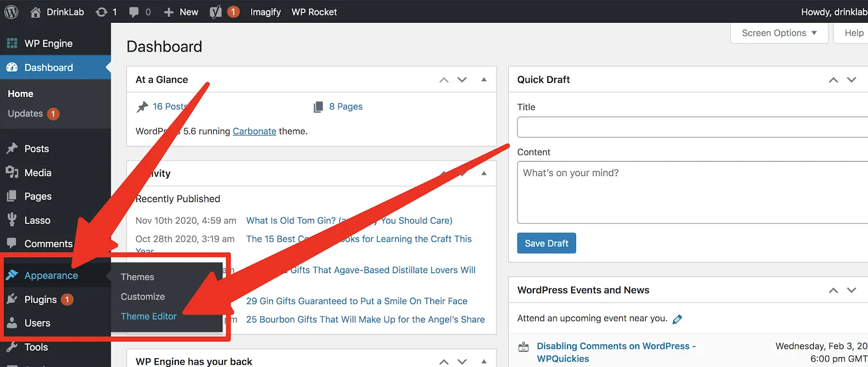Edit event location pencil icon
This screenshot has height=367, width=868.
point(677,319)
